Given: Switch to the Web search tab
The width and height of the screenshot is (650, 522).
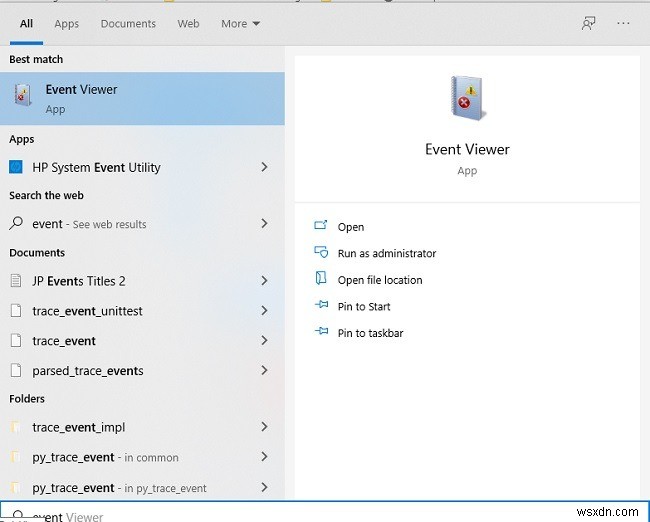Looking at the screenshot, I should click(188, 24).
